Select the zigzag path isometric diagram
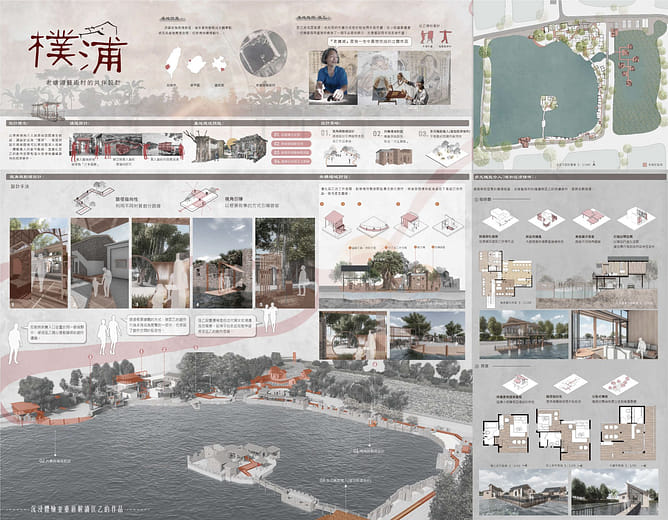The height and width of the screenshot is (520, 668). click(92, 198)
